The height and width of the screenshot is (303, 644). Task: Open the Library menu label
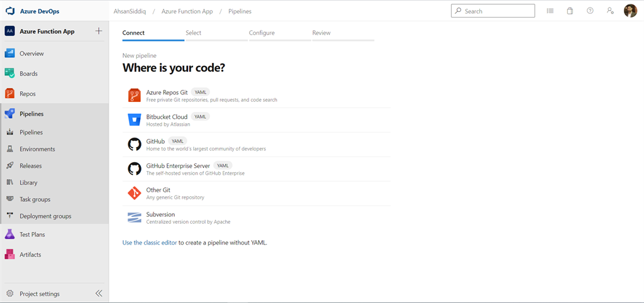28,183
